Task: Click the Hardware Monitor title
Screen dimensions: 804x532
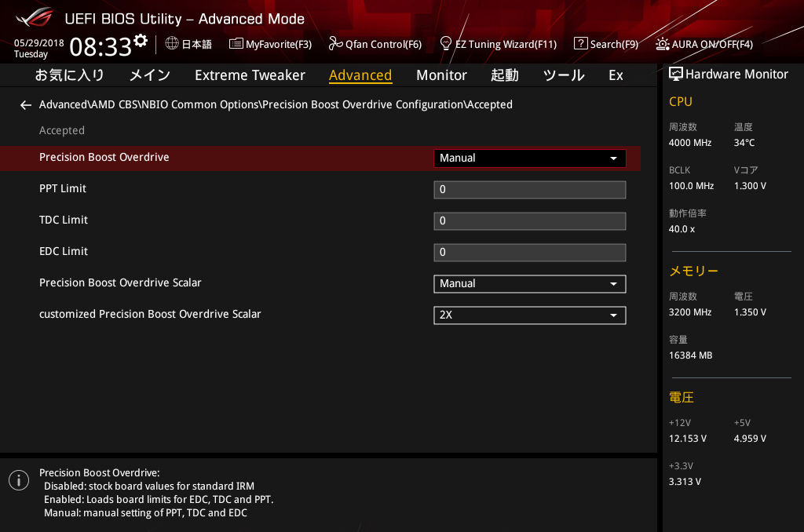Action: [x=736, y=75]
